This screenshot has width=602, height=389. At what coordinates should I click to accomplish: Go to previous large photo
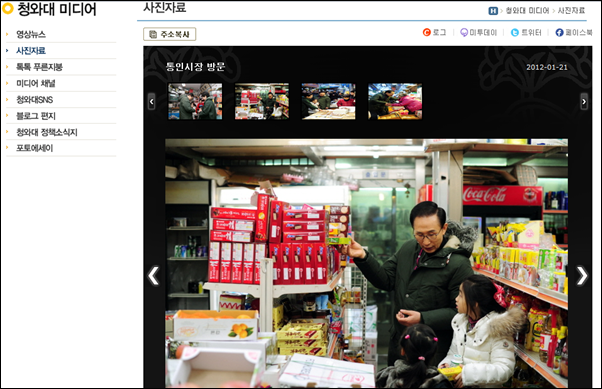click(154, 276)
